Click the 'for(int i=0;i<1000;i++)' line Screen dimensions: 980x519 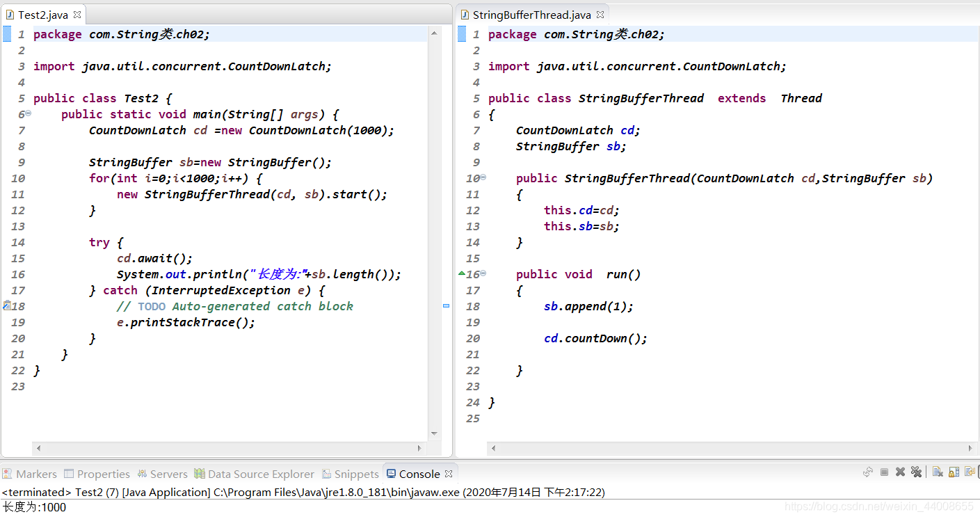click(x=175, y=178)
